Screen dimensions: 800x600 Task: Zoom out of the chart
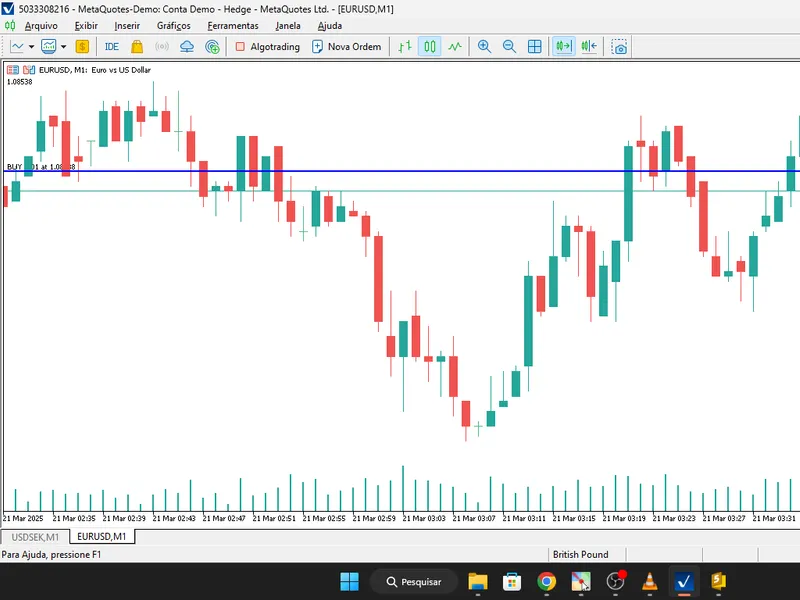[509, 47]
